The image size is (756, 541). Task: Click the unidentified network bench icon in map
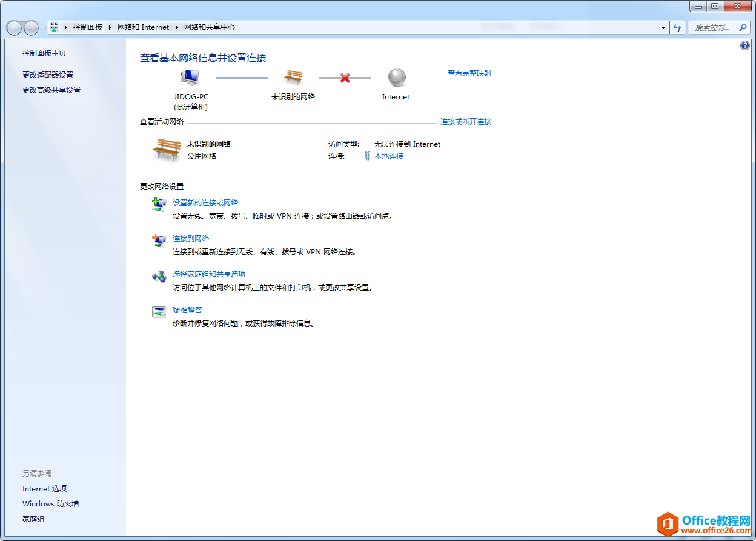[x=293, y=78]
